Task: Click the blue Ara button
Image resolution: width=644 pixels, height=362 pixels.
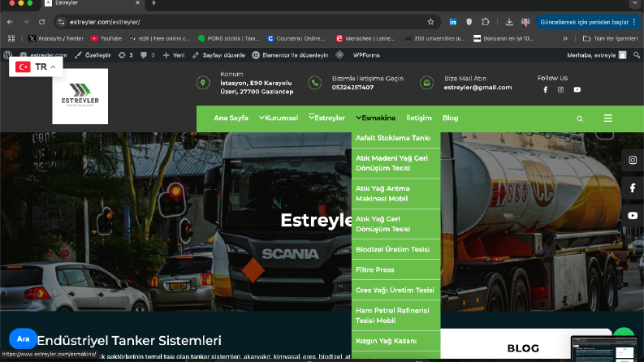Action: [x=23, y=339]
